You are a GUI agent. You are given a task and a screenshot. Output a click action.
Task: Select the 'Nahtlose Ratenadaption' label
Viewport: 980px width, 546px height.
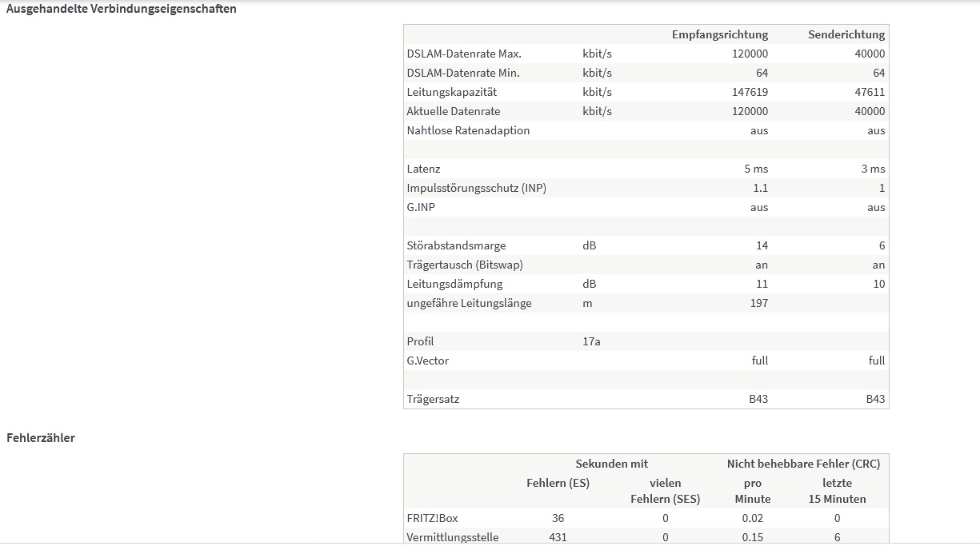pyautogui.click(x=468, y=130)
